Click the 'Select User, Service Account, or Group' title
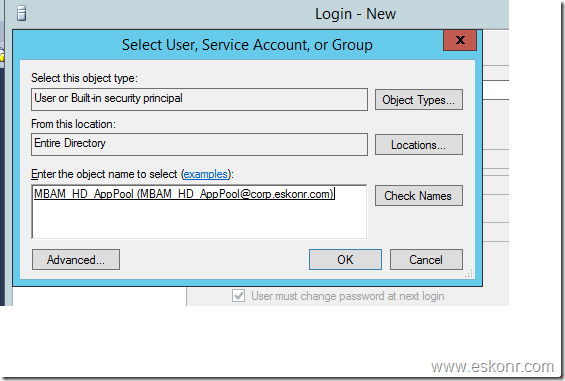The image size is (565, 381). 247,45
